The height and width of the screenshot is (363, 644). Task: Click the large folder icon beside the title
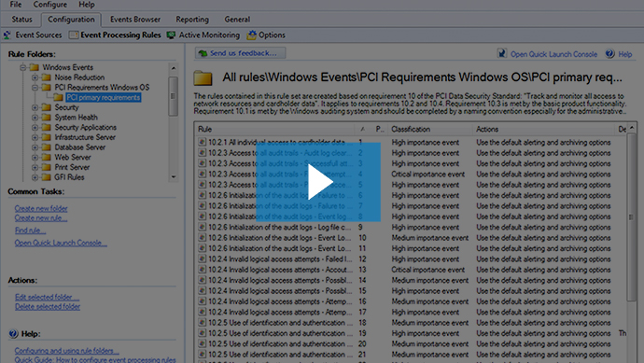[x=203, y=78]
